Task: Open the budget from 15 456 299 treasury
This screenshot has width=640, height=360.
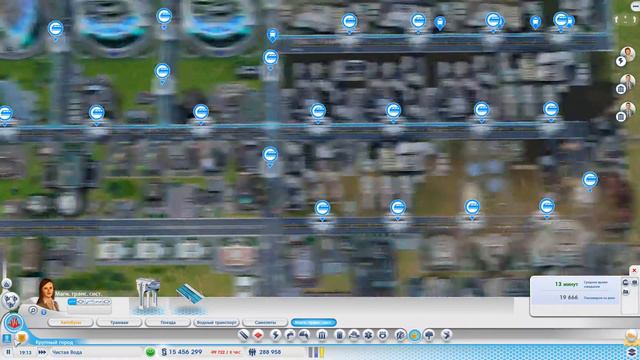Action: click(182, 352)
